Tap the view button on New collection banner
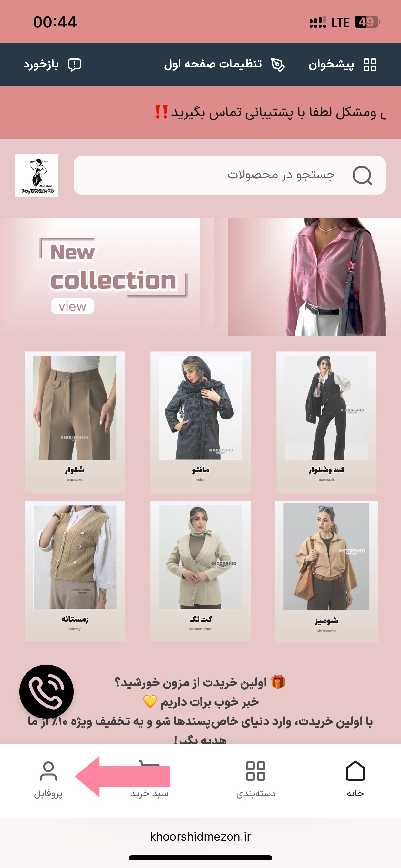The width and height of the screenshot is (401, 868). 72,306
